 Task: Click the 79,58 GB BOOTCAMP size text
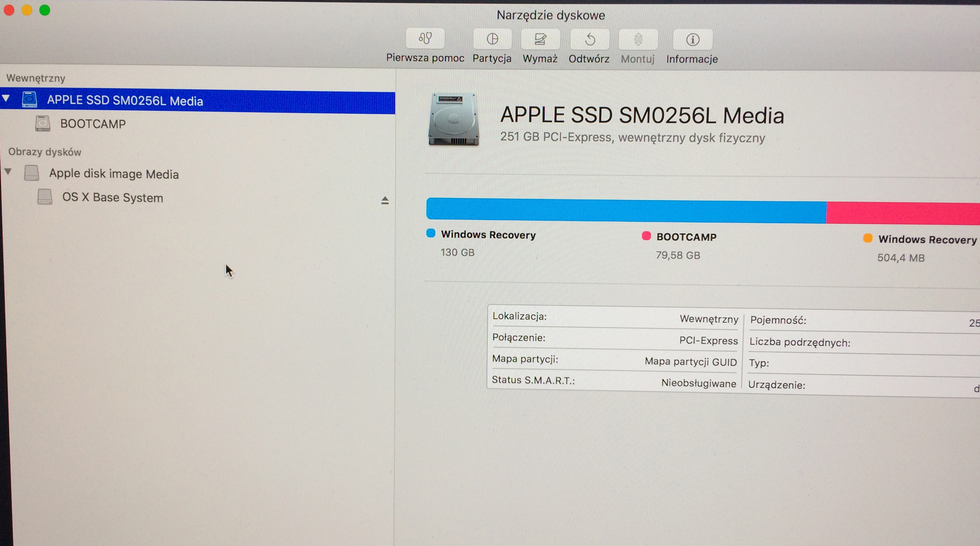click(678, 255)
